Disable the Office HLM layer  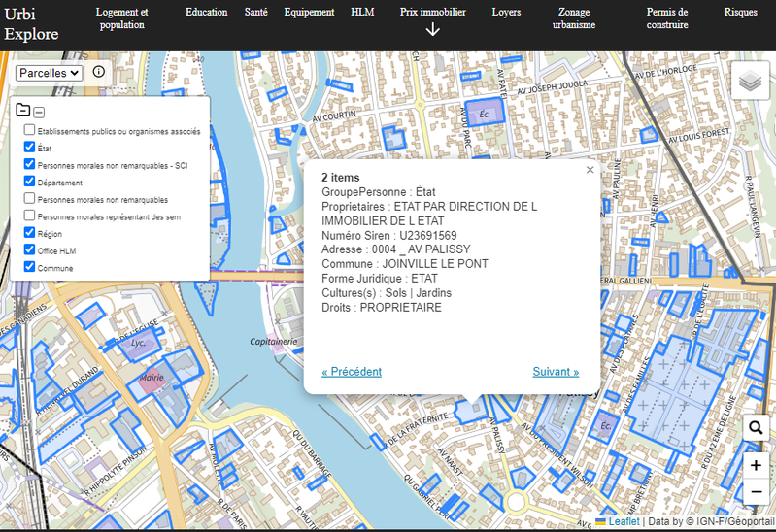pos(30,249)
